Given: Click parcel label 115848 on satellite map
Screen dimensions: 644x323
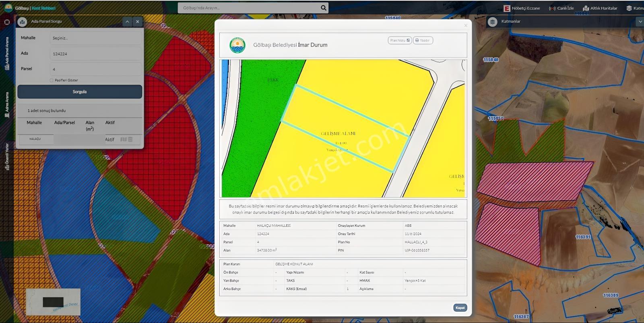Looking at the screenshot, I should 491,60.
